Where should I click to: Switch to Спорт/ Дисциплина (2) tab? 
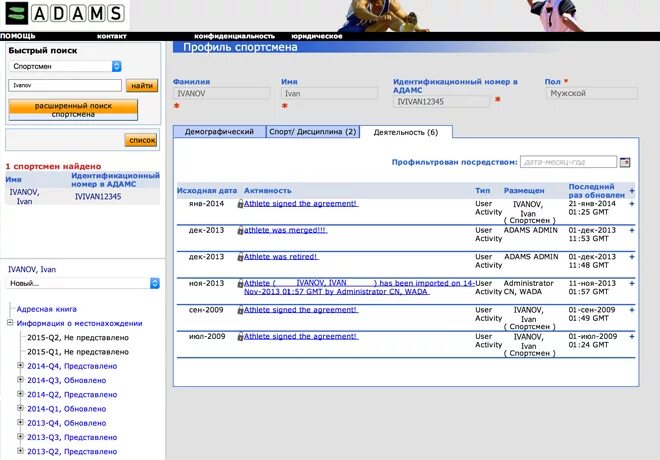coord(313,132)
